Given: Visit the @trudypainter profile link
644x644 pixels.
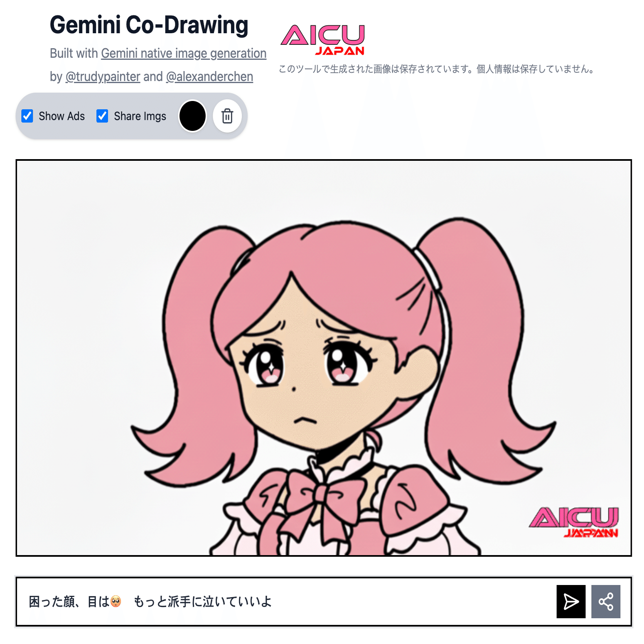Looking at the screenshot, I should point(103,77).
